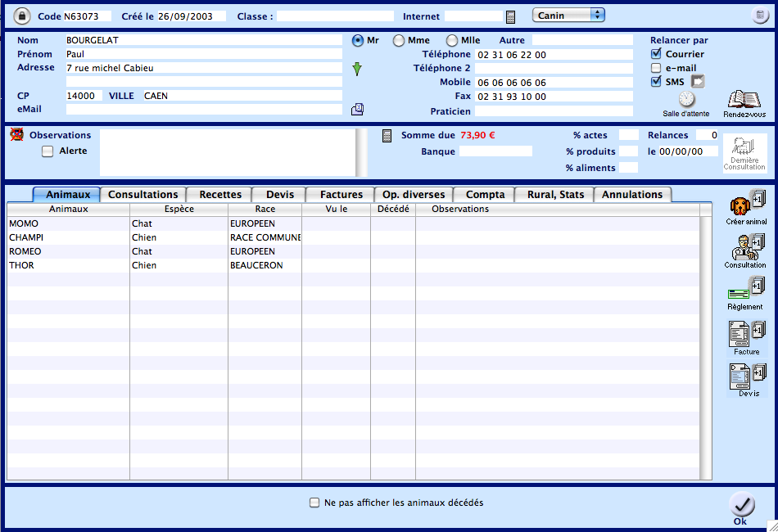Uncheck the Courrier reminder checkbox
This screenshot has width=778, height=532.
pos(656,54)
